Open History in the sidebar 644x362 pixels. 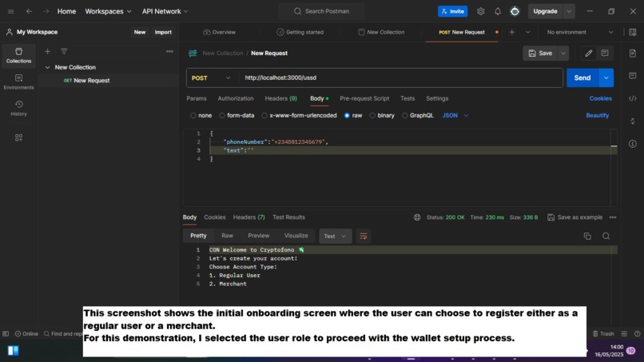(18, 109)
